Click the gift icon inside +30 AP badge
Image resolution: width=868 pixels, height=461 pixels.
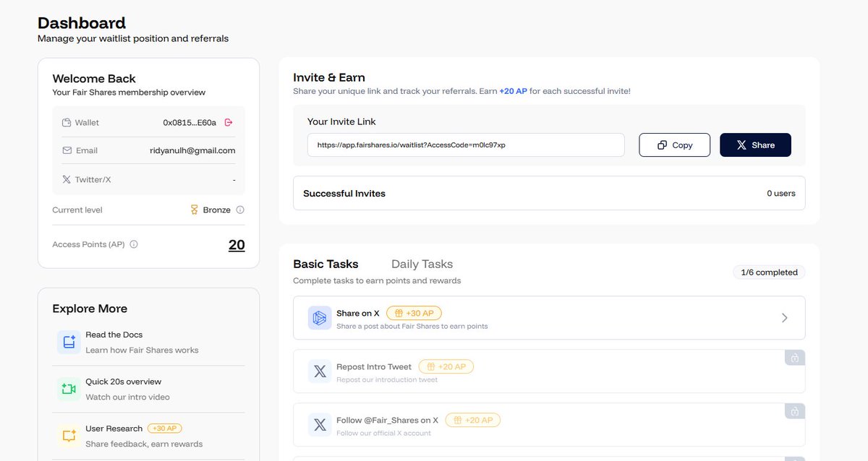[x=399, y=312]
